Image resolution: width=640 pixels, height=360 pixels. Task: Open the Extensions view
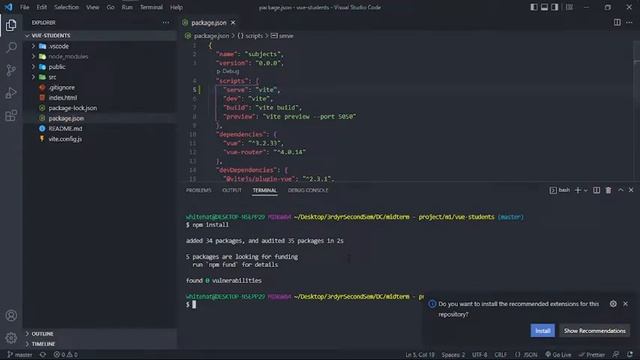tap(11, 116)
